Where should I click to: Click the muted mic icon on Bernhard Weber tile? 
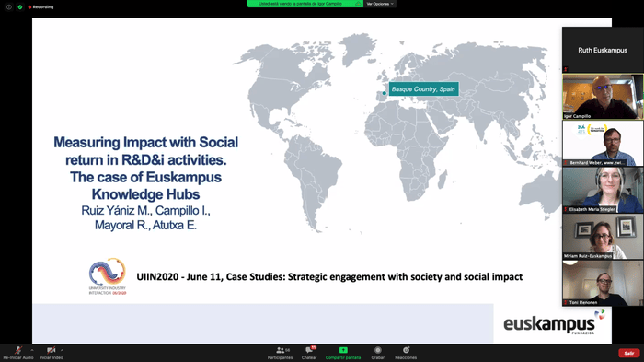pos(566,163)
